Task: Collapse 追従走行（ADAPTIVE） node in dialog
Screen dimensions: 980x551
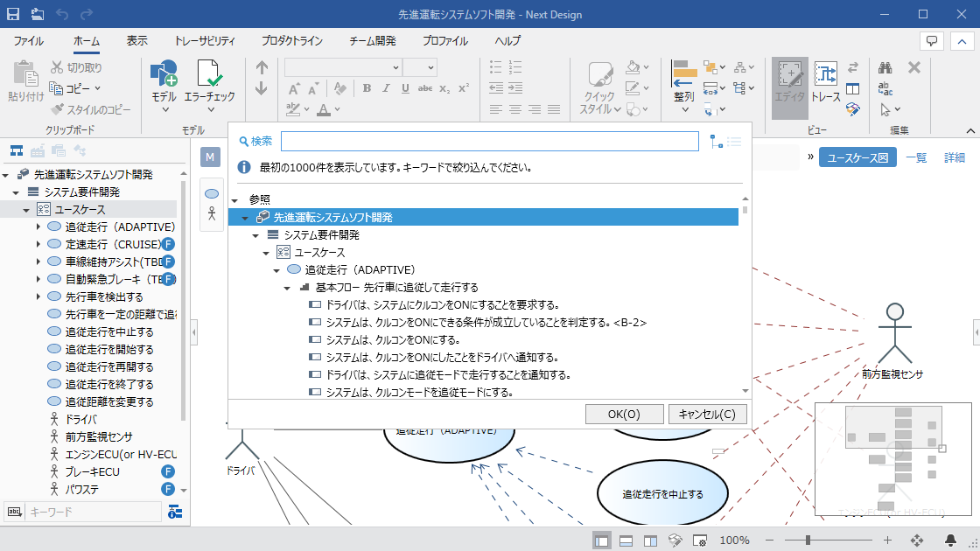Action: tap(276, 270)
